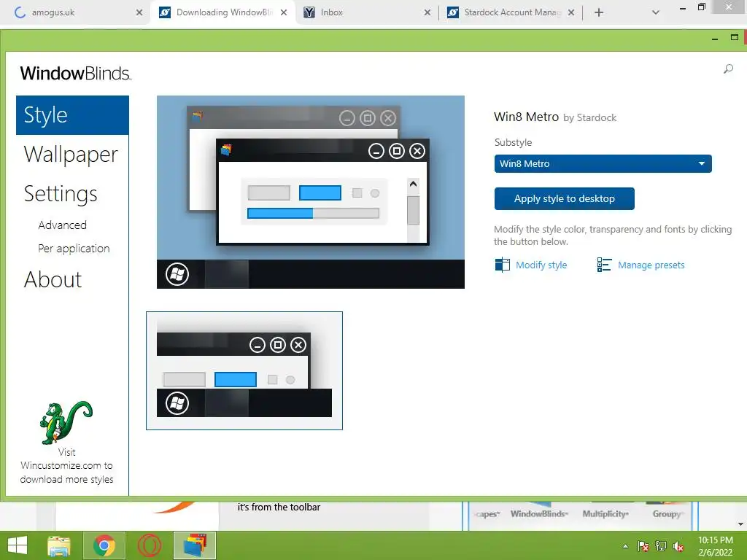This screenshot has height=560, width=747.
Task: Open the Opera browser taskbar icon
Action: pyautogui.click(x=150, y=545)
